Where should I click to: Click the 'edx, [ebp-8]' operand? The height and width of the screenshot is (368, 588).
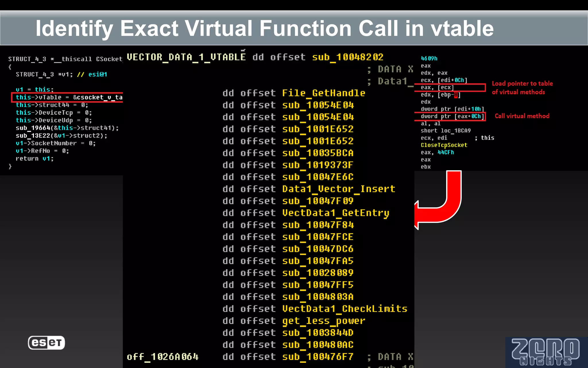pos(441,95)
